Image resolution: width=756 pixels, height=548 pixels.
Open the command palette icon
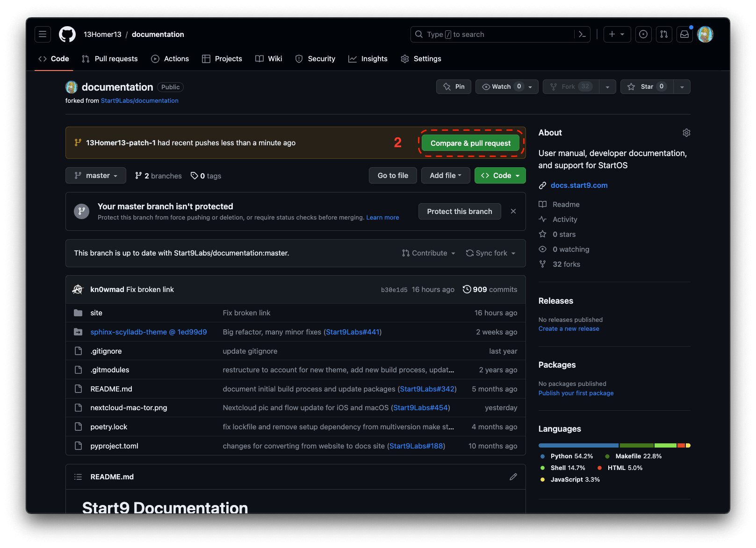[x=582, y=34]
